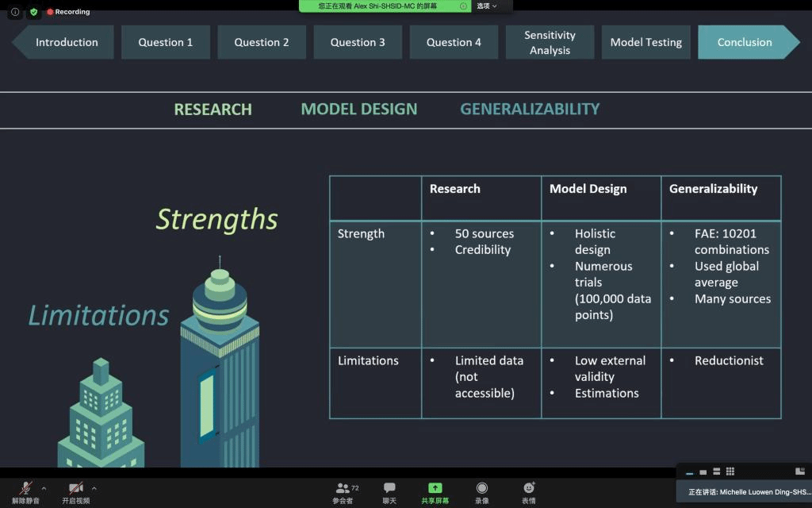
Task: Click the green share screen button (共享屏幕)
Action: coord(435,493)
